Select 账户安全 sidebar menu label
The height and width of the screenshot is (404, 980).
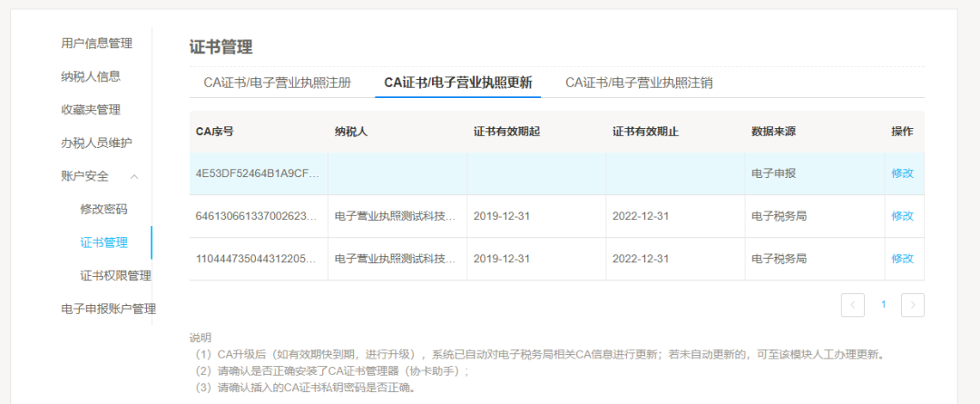pos(84,176)
